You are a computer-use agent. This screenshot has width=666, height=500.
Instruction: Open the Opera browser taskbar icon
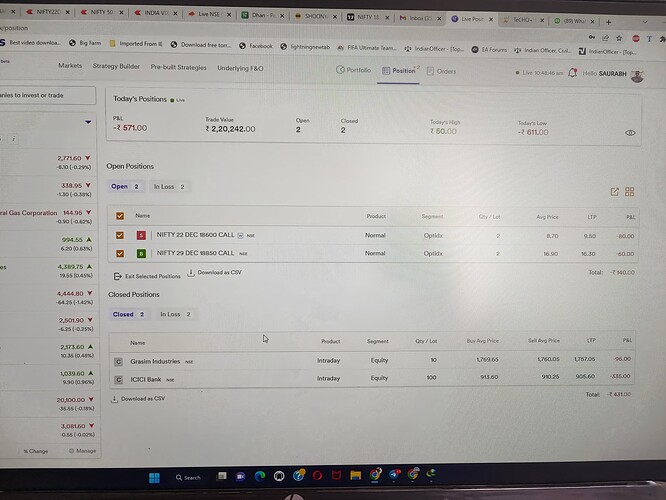[317, 475]
